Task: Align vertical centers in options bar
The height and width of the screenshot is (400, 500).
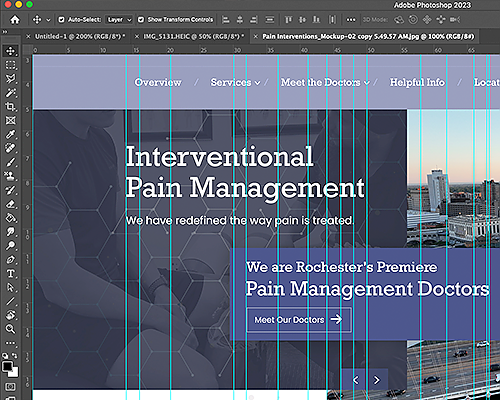Action: coord(302,20)
